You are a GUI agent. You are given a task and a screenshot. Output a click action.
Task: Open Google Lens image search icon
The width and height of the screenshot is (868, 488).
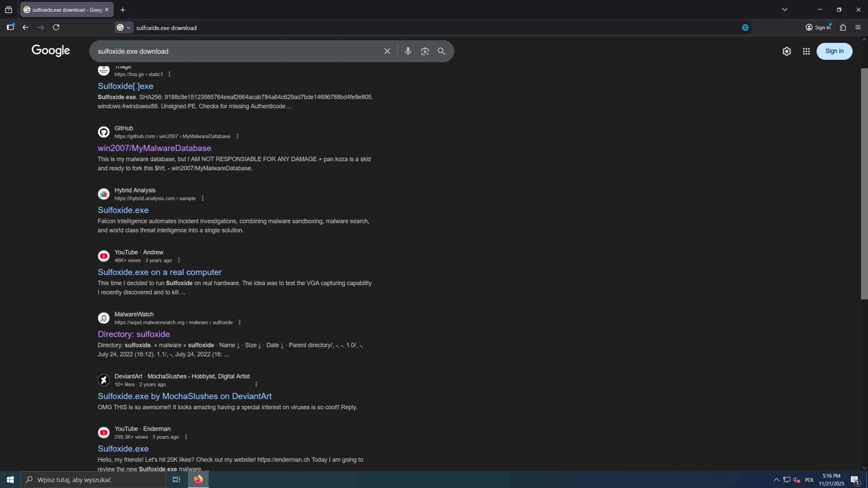425,51
